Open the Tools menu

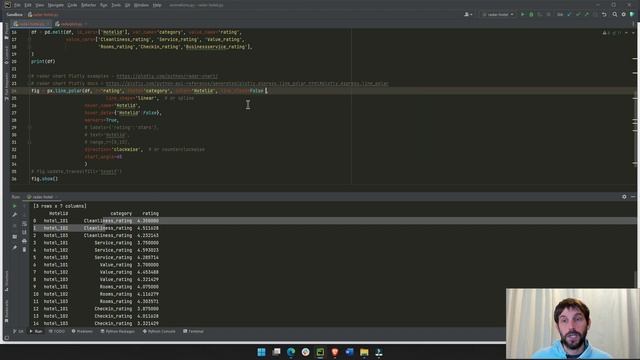[116, 5]
